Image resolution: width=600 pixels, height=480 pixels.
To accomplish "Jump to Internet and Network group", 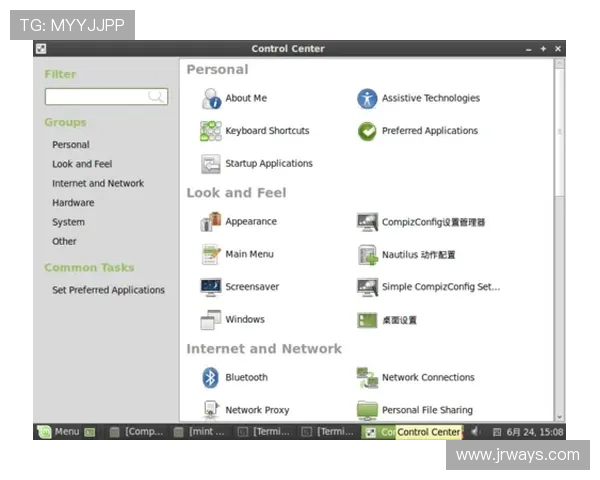I will click(98, 184).
